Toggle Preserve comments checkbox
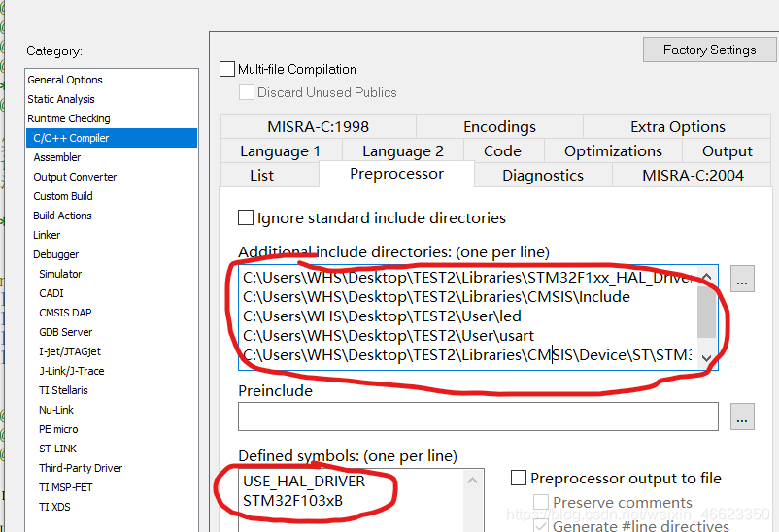Screen dimensions: 779x532 [541, 502]
